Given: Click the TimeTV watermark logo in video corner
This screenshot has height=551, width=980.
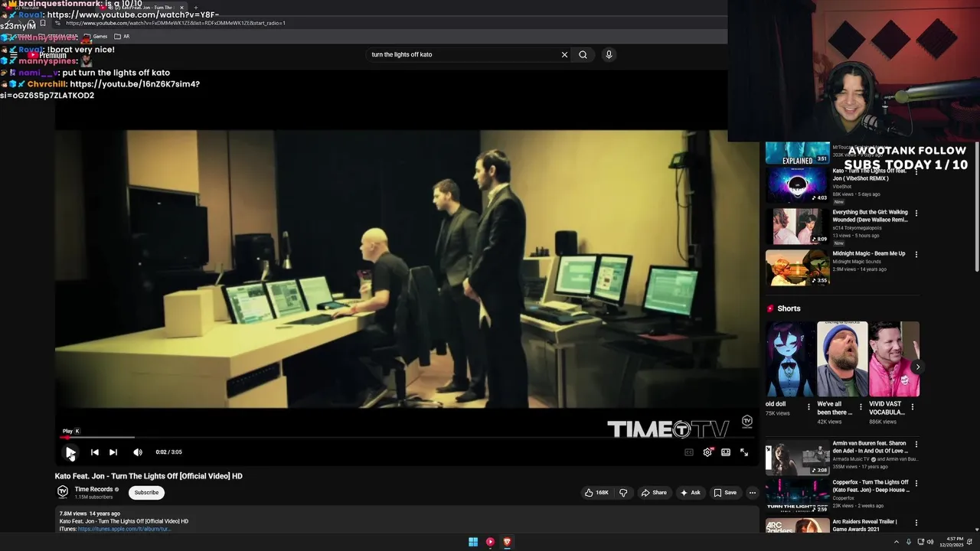Looking at the screenshot, I should pyautogui.click(x=747, y=422).
